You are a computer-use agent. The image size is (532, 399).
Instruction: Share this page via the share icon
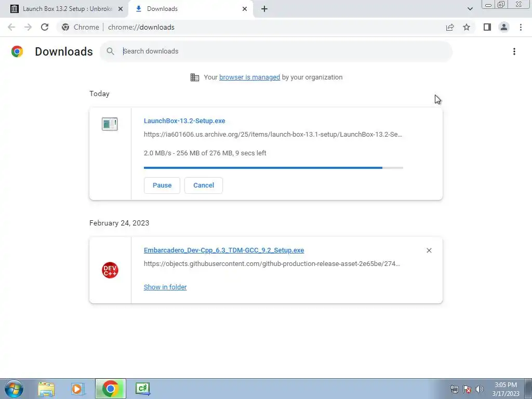point(450,27)
